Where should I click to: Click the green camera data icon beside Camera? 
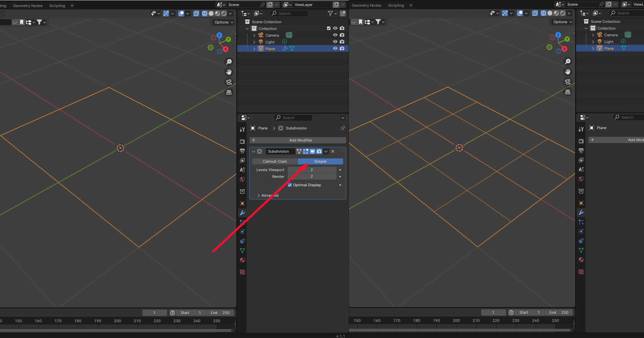click(289, 35)
